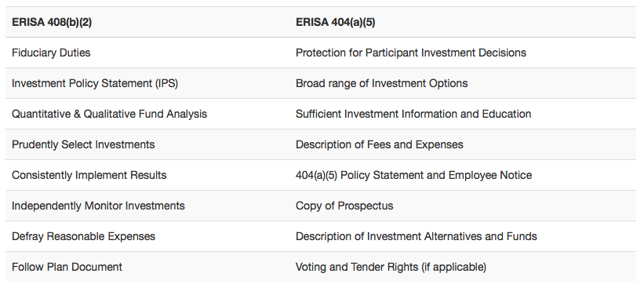Select Investment Policy Statement (IPS) cell
This screenshot has height=288, width=644.
pyautogui.click(x=95, y=83)
